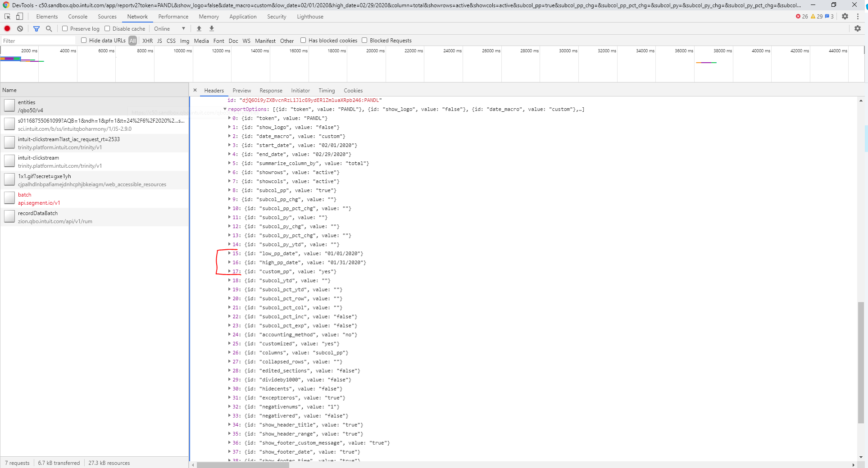Select the inspect element cursor tool
The height and width of the screenshot is (468, 868).
pos(7,16)
